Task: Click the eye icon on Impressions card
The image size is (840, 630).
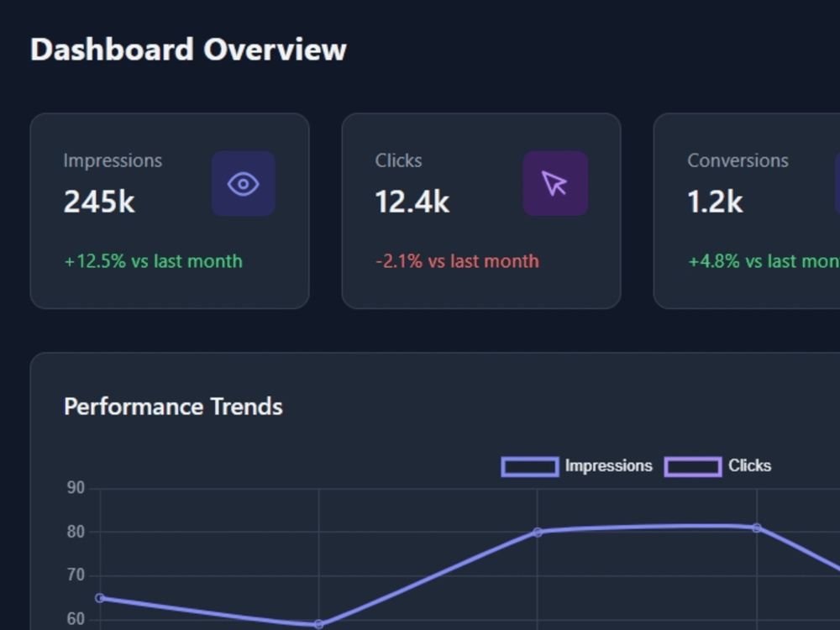Action: (x=244, y=184)
